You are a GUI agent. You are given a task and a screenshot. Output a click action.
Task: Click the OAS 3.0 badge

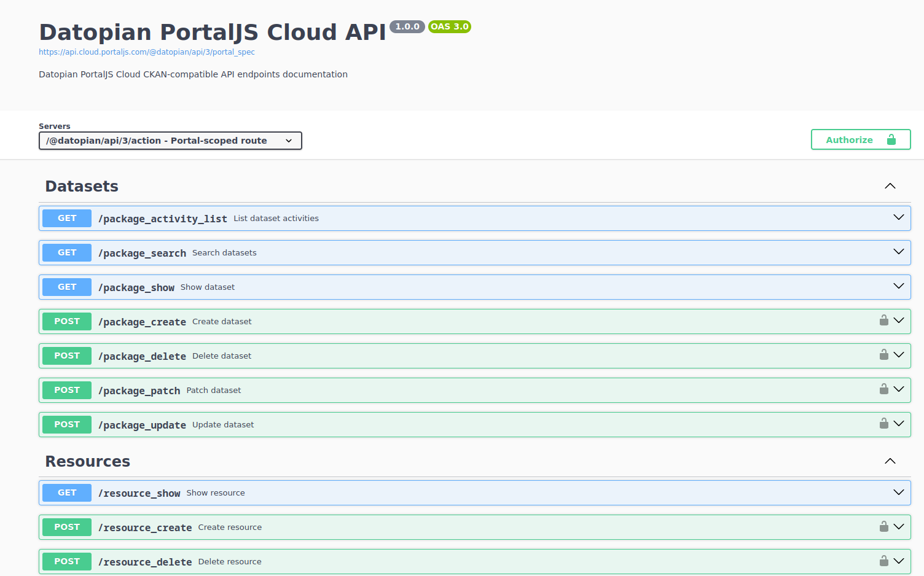click(x=450, y=26)
